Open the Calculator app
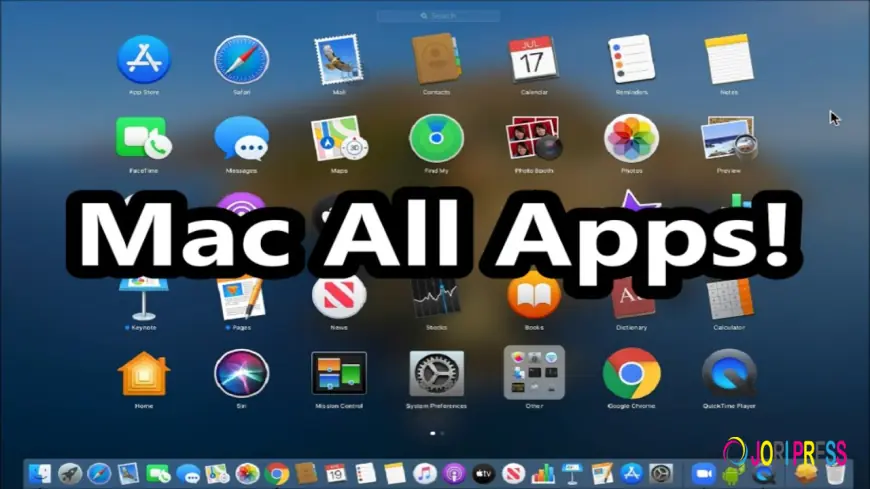The image size is (870, 489). pos(729,299)
